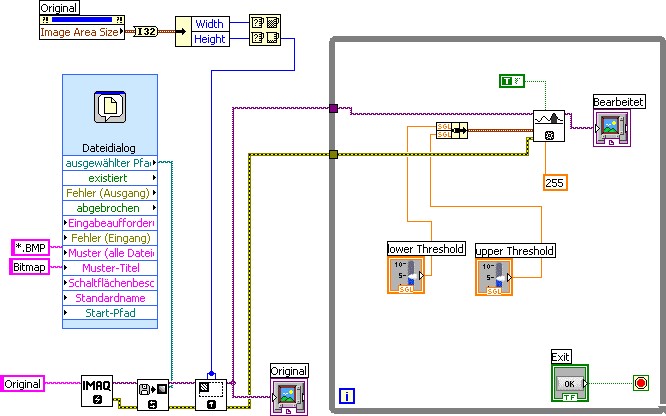Screen dimensions: 666x416
Task: Select the abgebrochen output row
Action: pyautogui.click(x=110, y=208)
